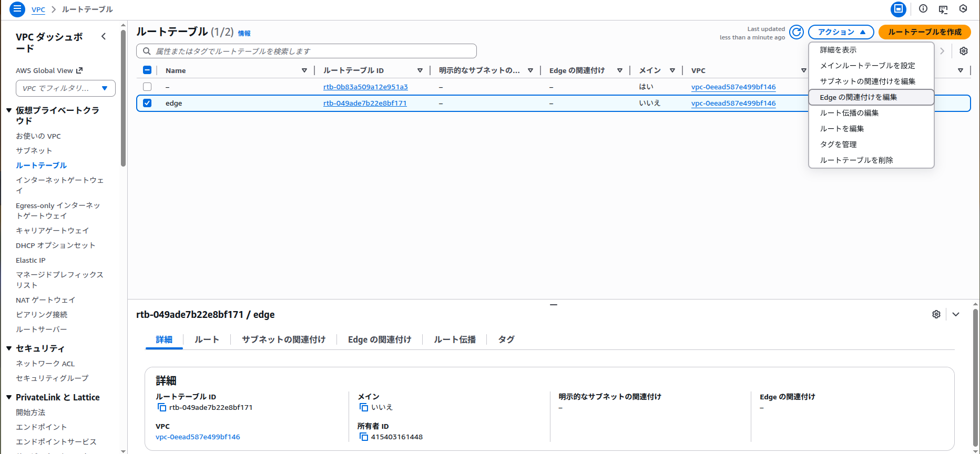
Task: Open vpc-0eead587e499bf146 link in details
Action: click(198, 437)
